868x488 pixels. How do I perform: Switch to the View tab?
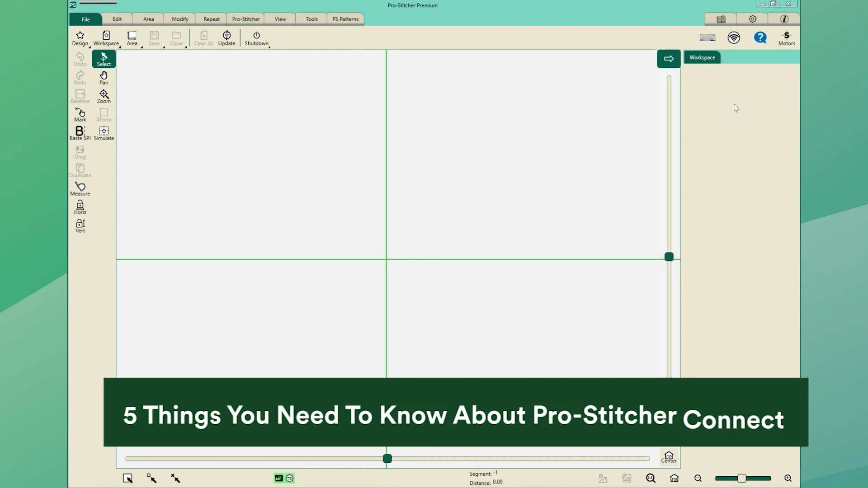point(280,19)
